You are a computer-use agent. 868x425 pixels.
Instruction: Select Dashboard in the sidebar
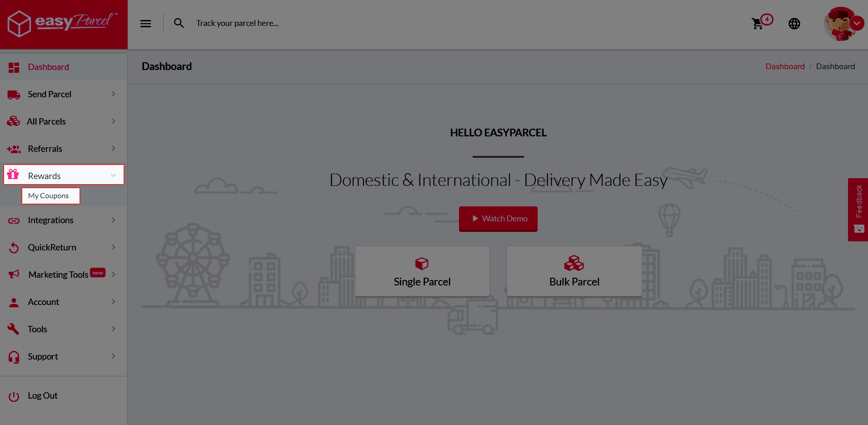point(48,67)
